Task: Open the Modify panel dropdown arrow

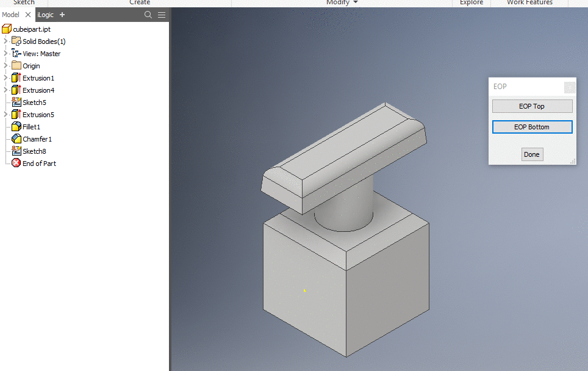Action: pos(354,2)
